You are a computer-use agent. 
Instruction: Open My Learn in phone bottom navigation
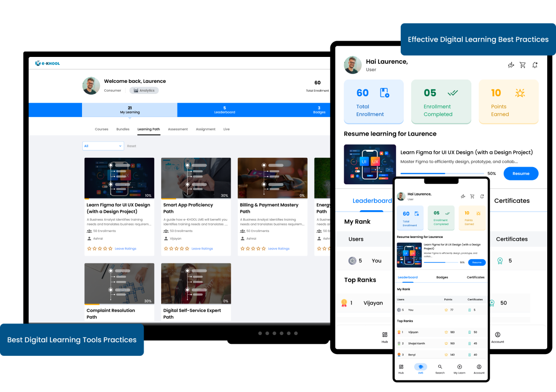pyautogui.click(x=460, y=368)
